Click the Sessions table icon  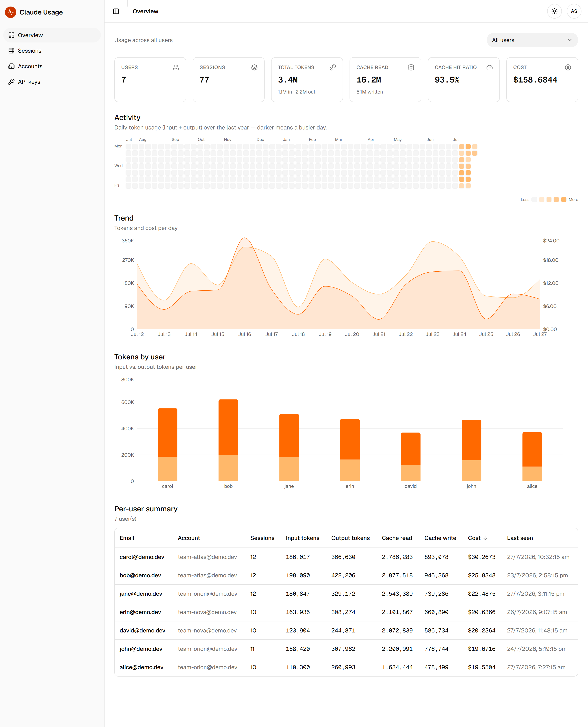pos(11,51)
